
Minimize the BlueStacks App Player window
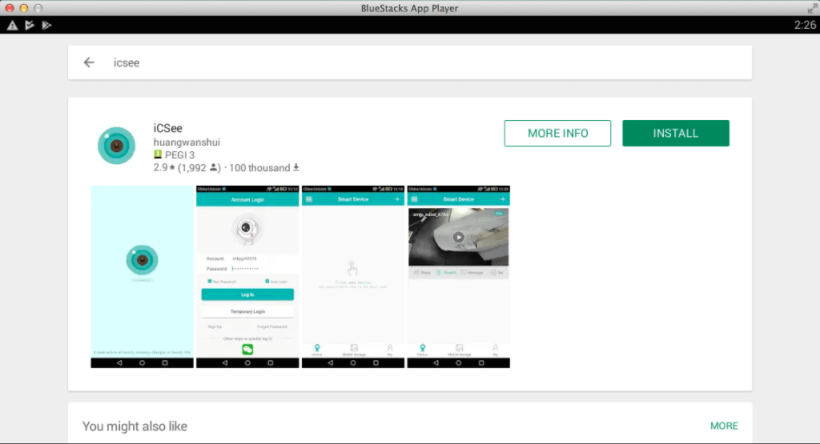point(24,8)
